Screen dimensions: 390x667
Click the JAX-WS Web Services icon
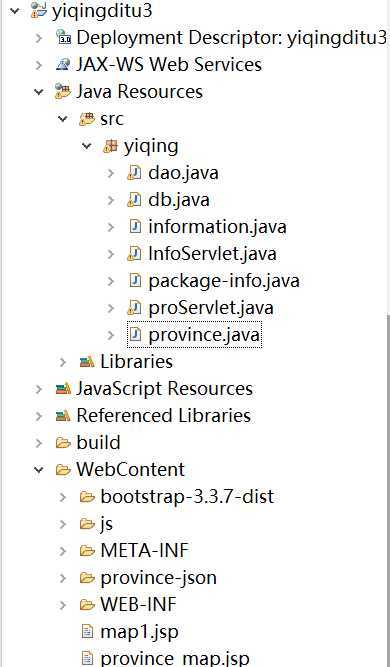pyautogui.click(x=63, y=65)
